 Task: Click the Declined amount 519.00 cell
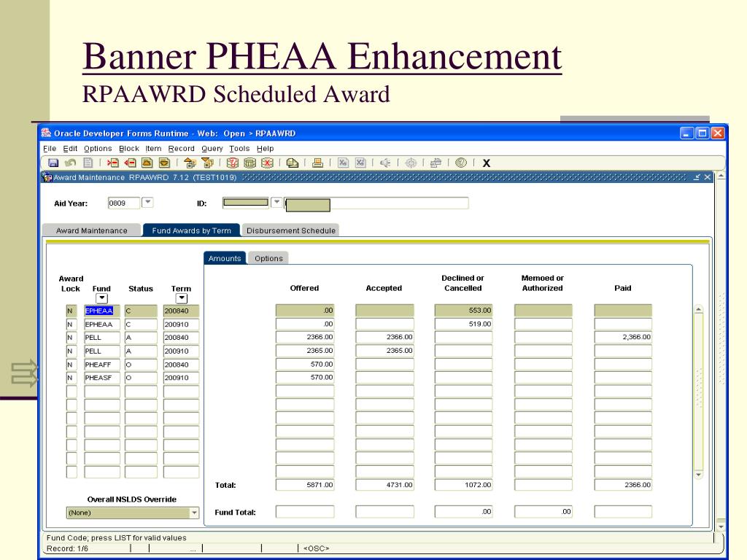(x=463, y=324)
